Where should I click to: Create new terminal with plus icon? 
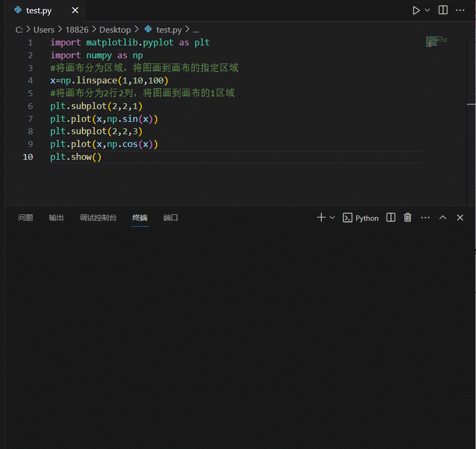(321, 217)
